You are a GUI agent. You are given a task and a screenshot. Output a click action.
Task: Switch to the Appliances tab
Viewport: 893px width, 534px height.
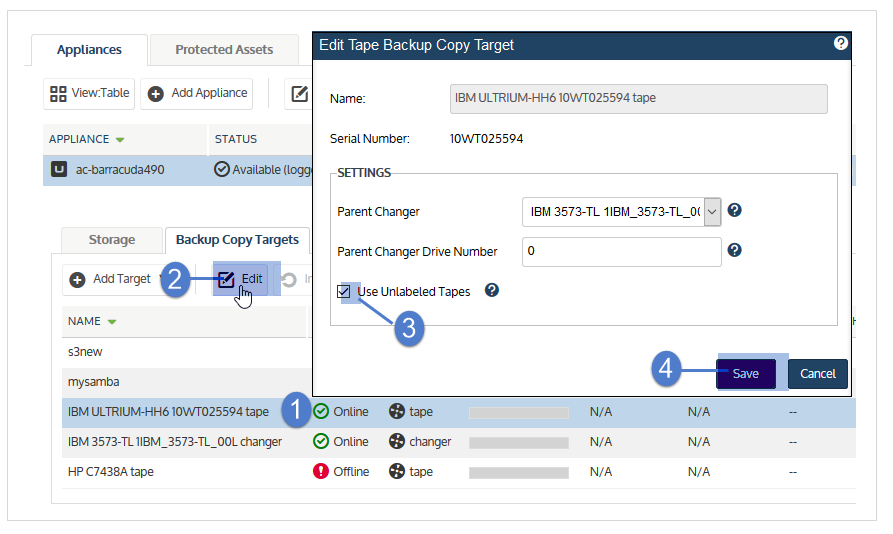(89, 50)
